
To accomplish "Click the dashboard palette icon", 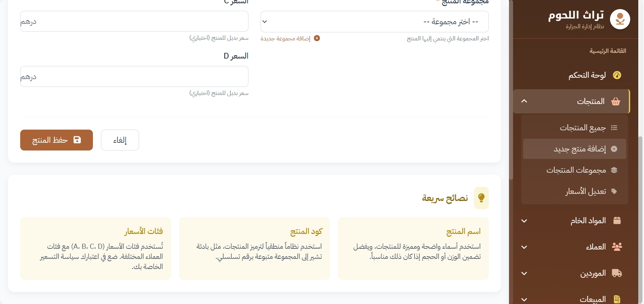I will tap(617, 75).
